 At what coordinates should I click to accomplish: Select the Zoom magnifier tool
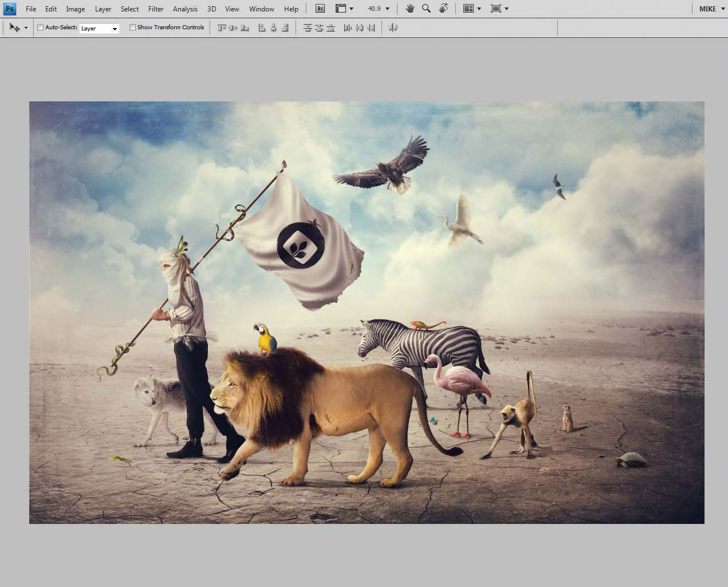pos(426,9)
